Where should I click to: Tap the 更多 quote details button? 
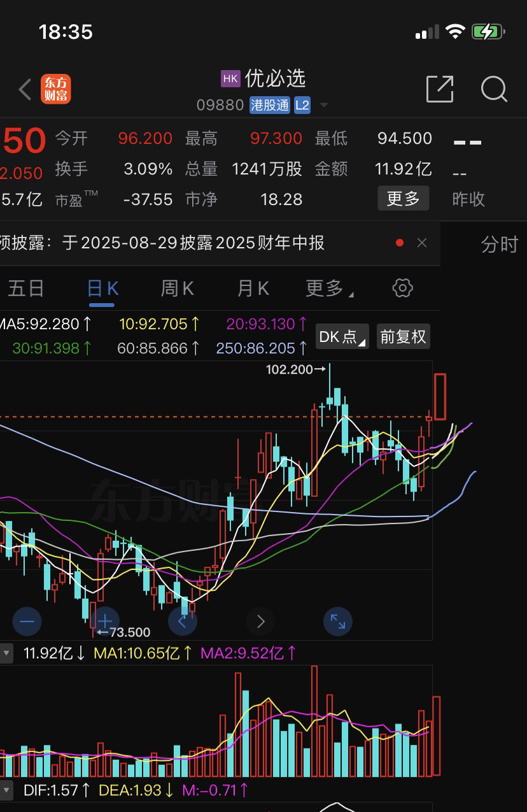pyautogui.click(x=404, y=199)
